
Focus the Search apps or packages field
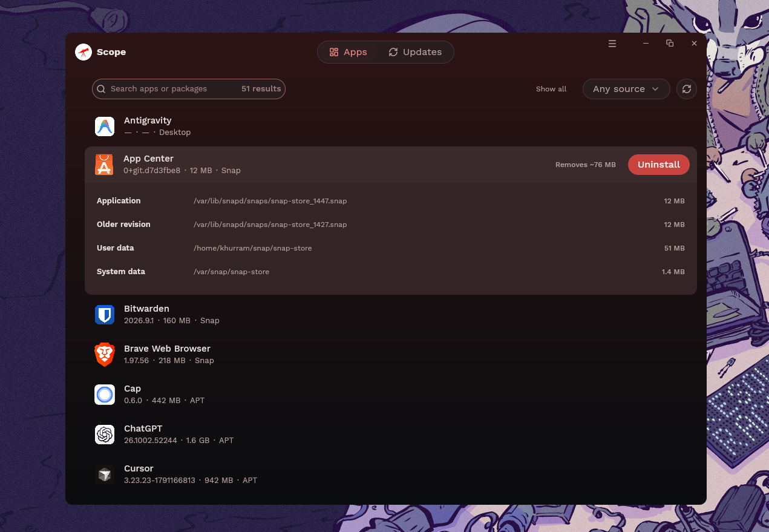point(189,89)
